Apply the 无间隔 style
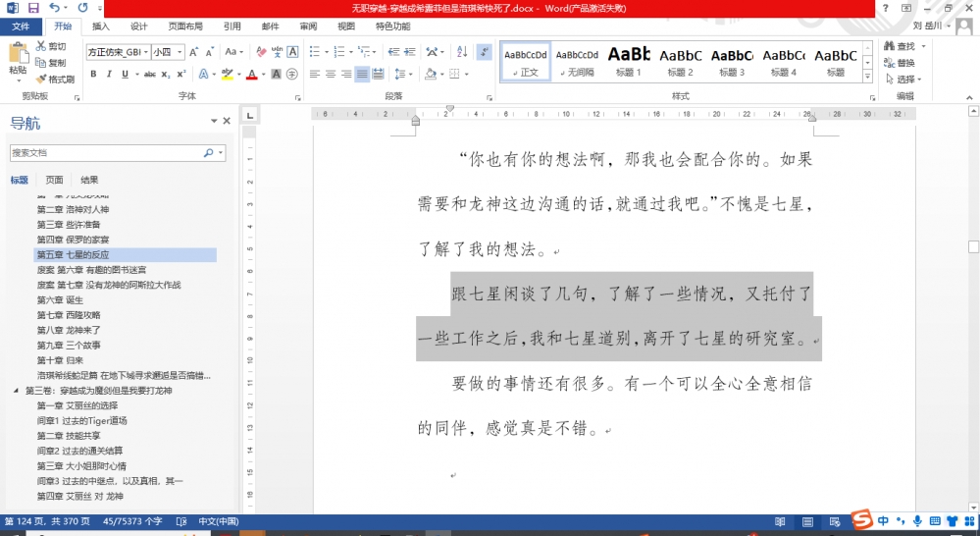Image resolution: width=980 pixels, height=536 pixels. (x=577, y=61)
